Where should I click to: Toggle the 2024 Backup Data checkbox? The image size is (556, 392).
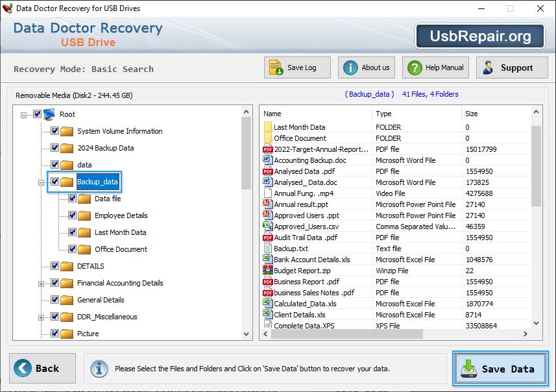click(x=54, y=147)
